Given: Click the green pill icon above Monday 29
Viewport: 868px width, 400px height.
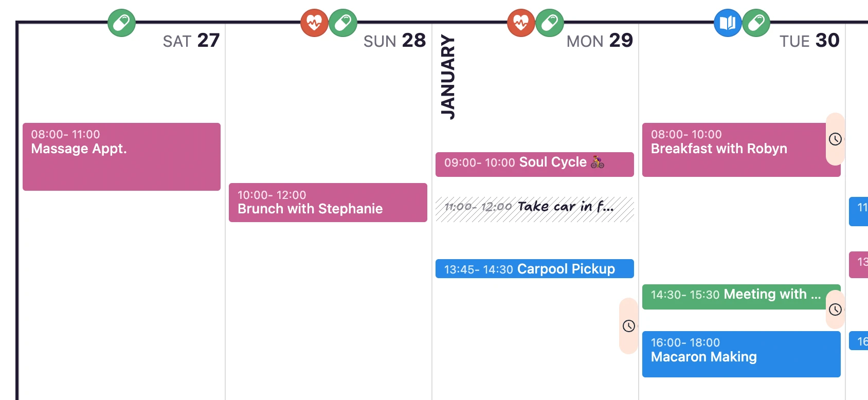Looking at the screenshot, I should point(550,23).
